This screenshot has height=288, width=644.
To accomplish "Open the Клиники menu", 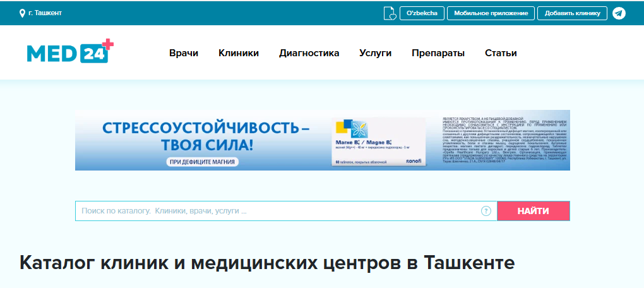I will point(239,53).
